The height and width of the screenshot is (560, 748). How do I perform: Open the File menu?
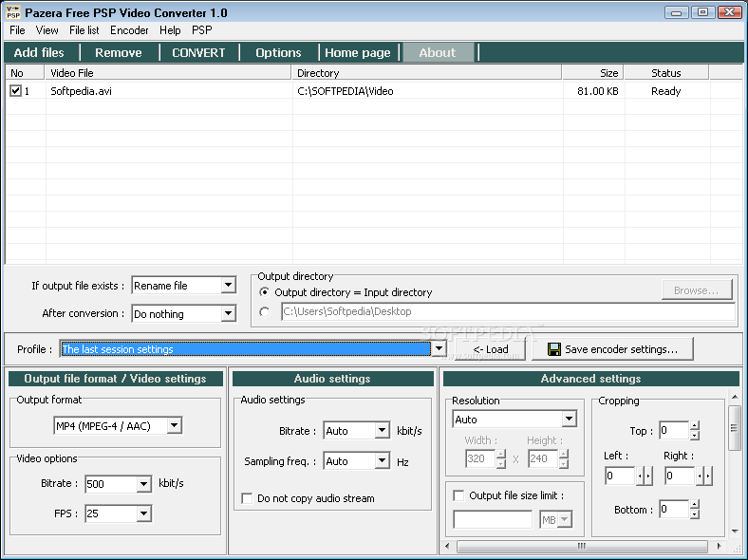tap(17, 30)
